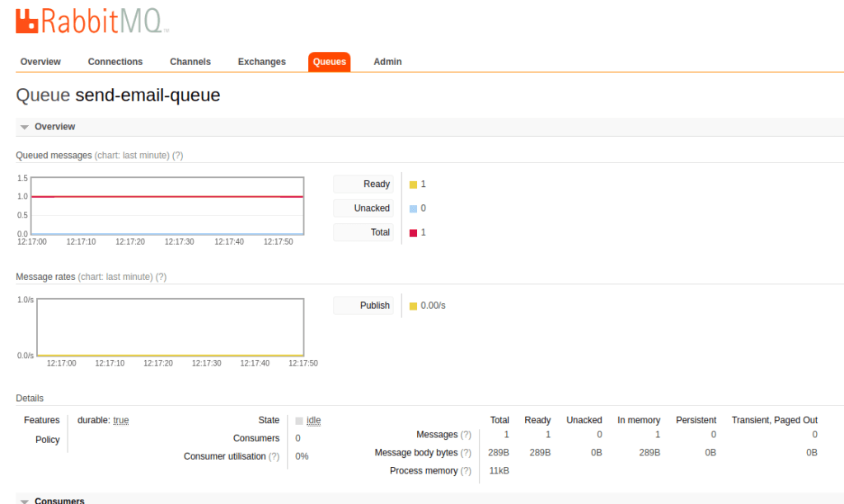Click the yellow Ready color swatch

(414, 184)
